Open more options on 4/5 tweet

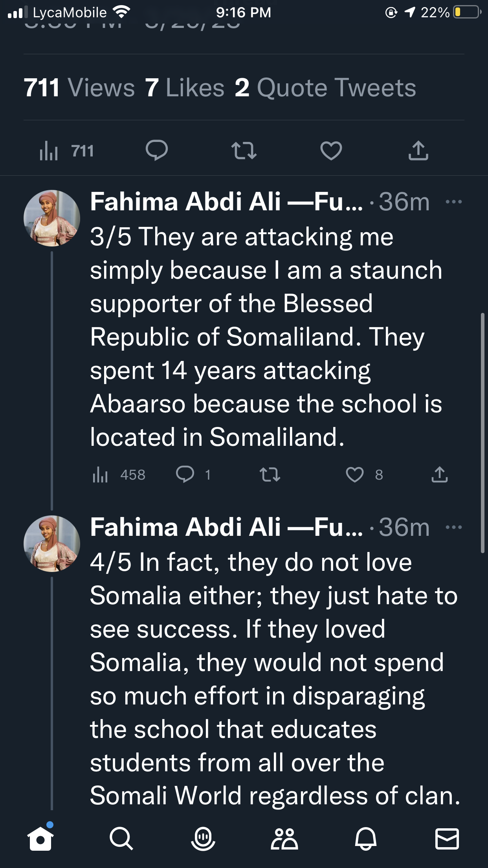pyautogui.click(x=454, y=527)
